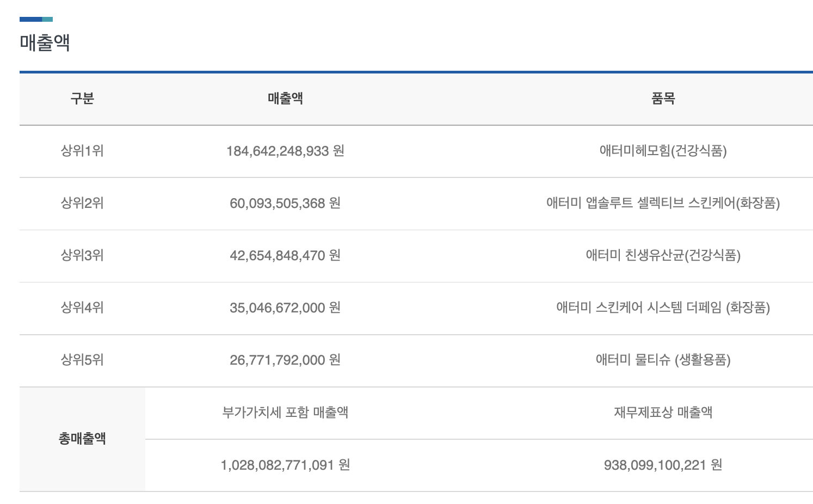Select the 매출액 column header

pyautogui.click(x=285, y=99)
